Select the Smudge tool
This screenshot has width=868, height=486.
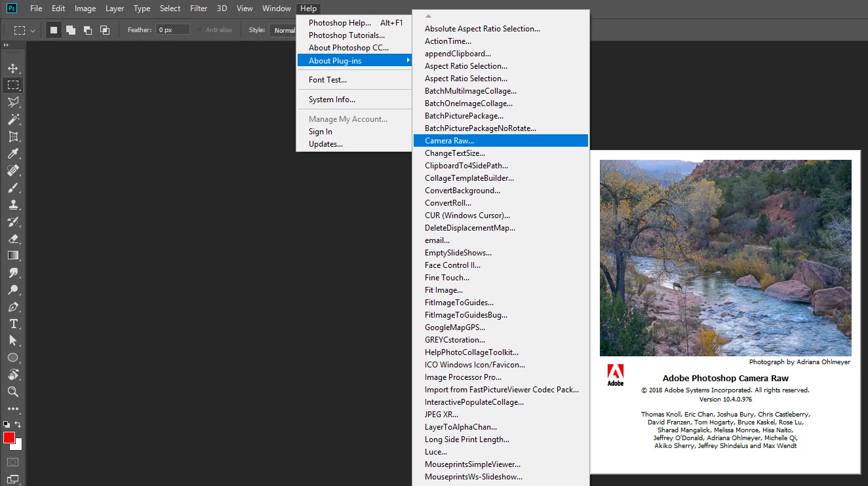pyautogui.click(x=13, y=272)
